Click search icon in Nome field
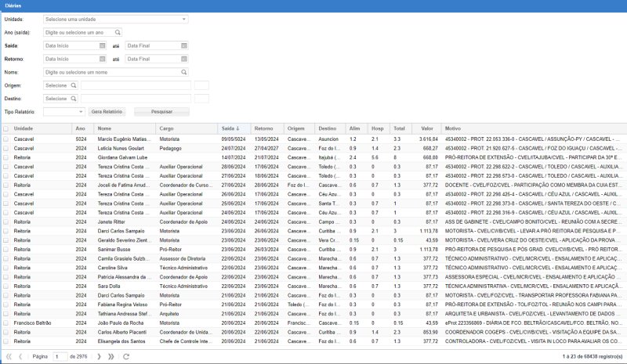The image size is (627, 364). (184, 72)
